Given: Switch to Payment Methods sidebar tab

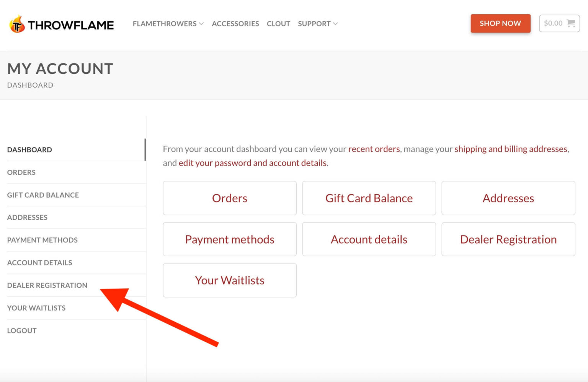Looking at the screenshot, I should pyautogui.click(x=42, y=240).
